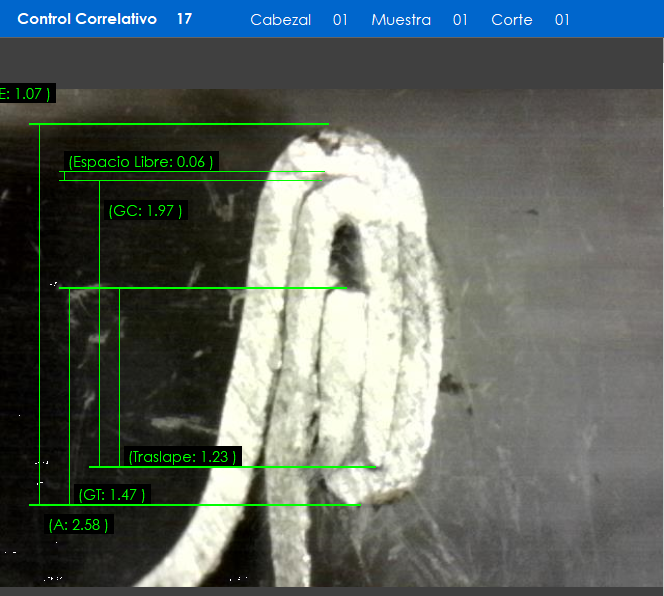Click the GT: 1.47 measurement label
Screen dimensions: 664x596
[x=112, y=494]
